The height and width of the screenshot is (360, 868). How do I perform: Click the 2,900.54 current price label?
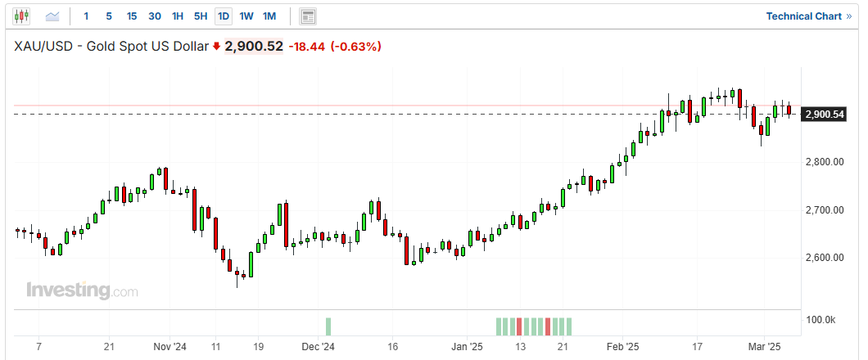[825, 114]
